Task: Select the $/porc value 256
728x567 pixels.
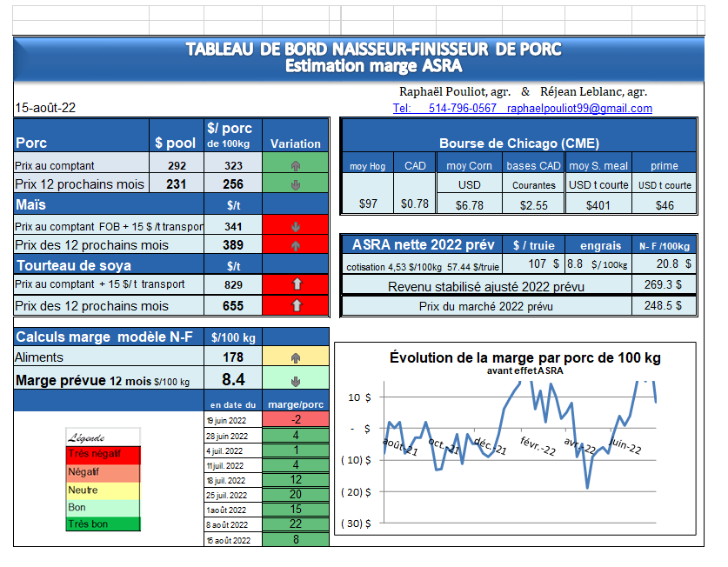Action: [x=233, y=183]
